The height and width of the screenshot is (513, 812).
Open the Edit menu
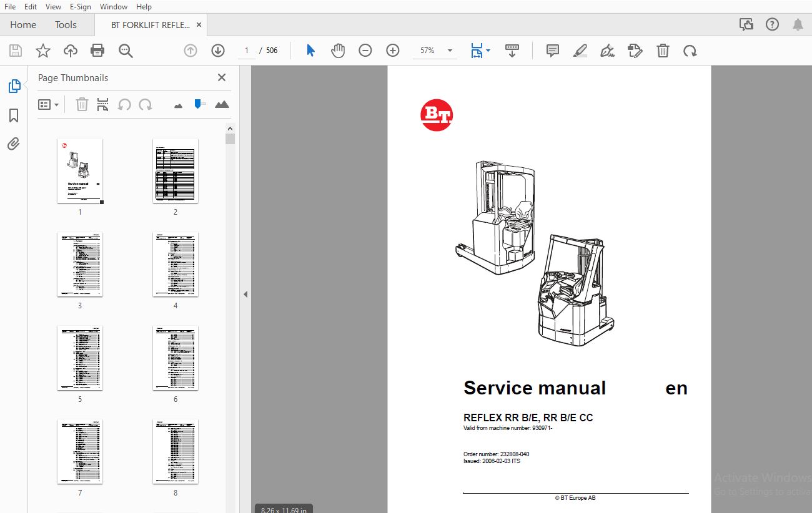tap(30, 6)
